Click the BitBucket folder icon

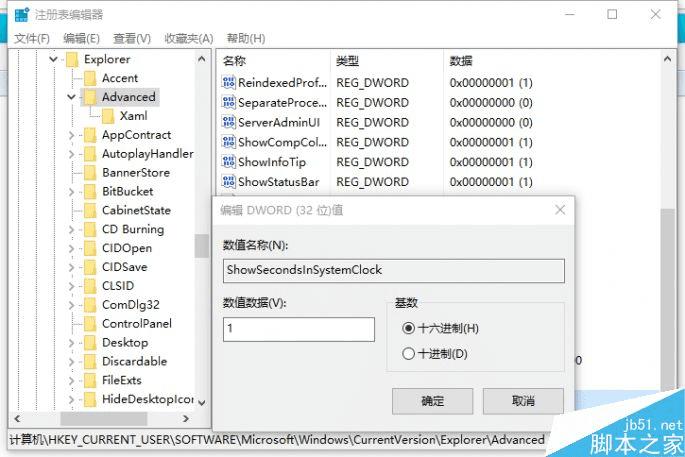(x=90, y=191)
